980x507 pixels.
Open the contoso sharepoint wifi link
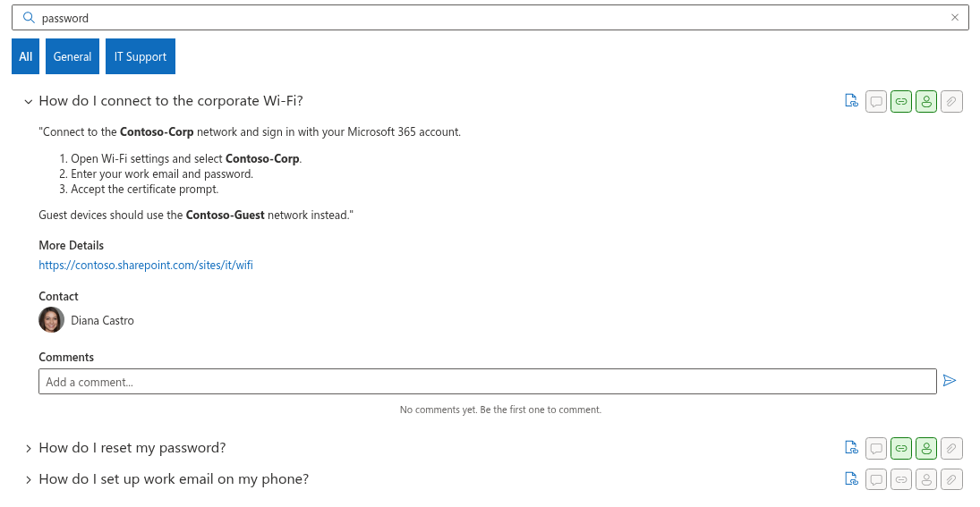pos(146,265)
